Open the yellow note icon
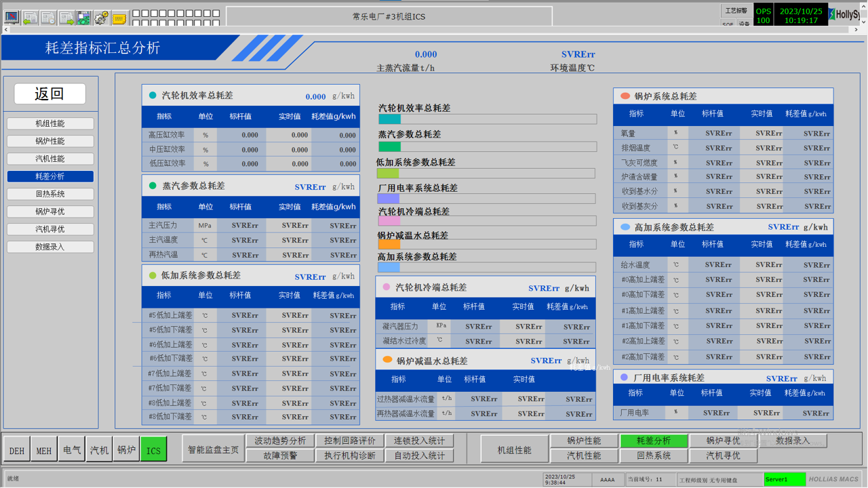This screenshot has width=868, height=488. point(119,18)
